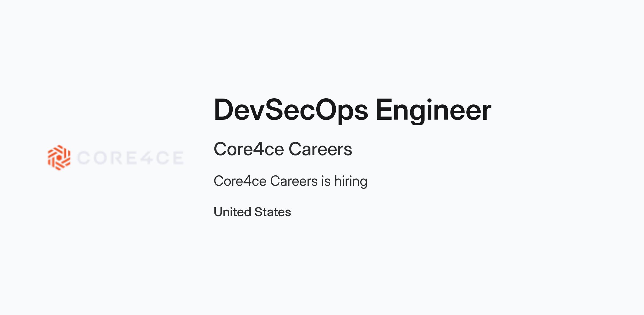The width and height of the screenshot is (644, 315).
Task: Open the Core4ce Careers subtitle link
Action: point(283,149)
